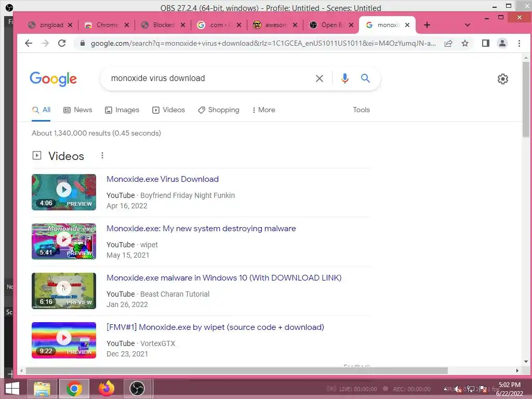Expand the More search filters
Viewport: 532px width, 399px height.
point(263,110)
